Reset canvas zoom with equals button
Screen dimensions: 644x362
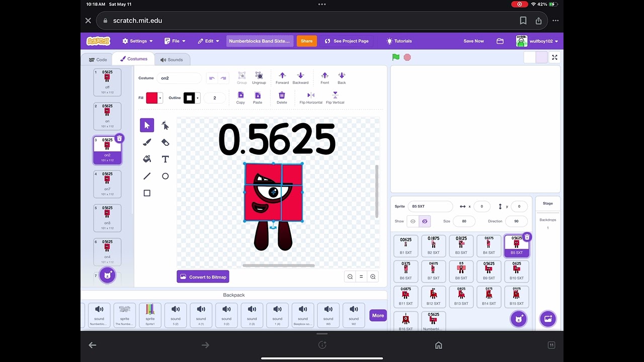pos(361,277)
